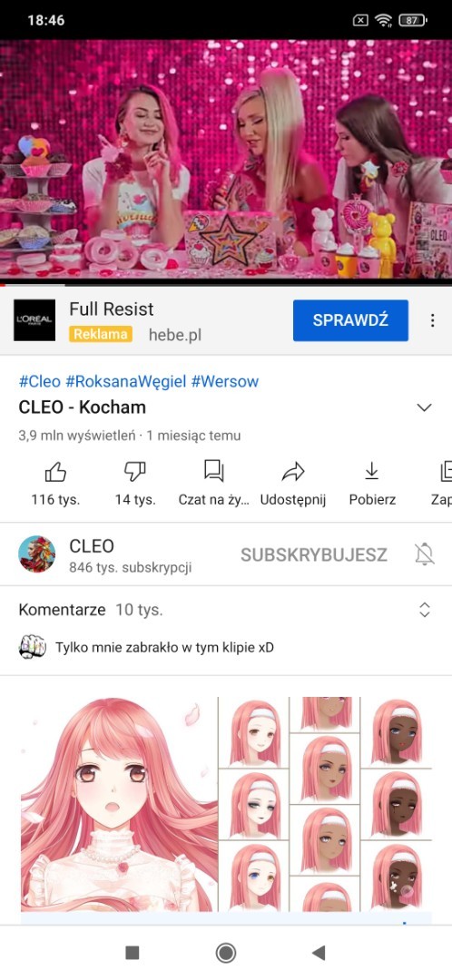Image resolution: width=452 pixels, height=980 pixels.
Task: Expand the video description chevron
Action: tap(425, 407)
